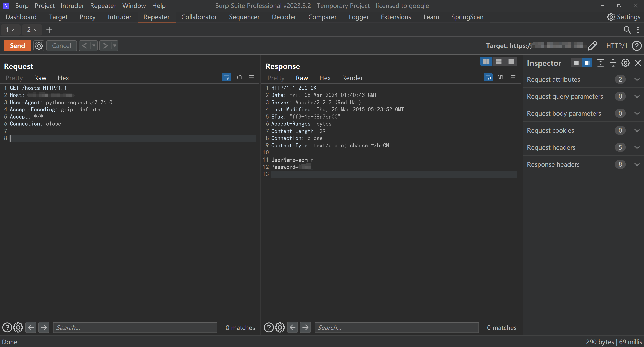Open the Proxy tab
This screenshot has height=347, width=644.
[87, 17]
